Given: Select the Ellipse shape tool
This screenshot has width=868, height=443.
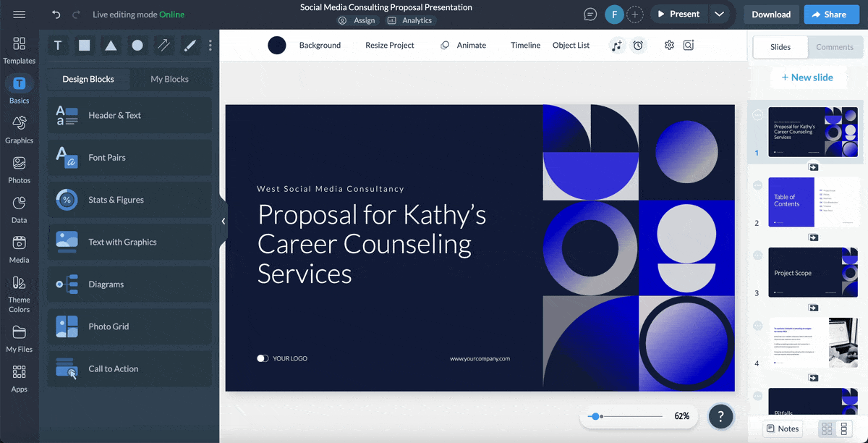Looking at the screenshot, I should tap(137, 45).
